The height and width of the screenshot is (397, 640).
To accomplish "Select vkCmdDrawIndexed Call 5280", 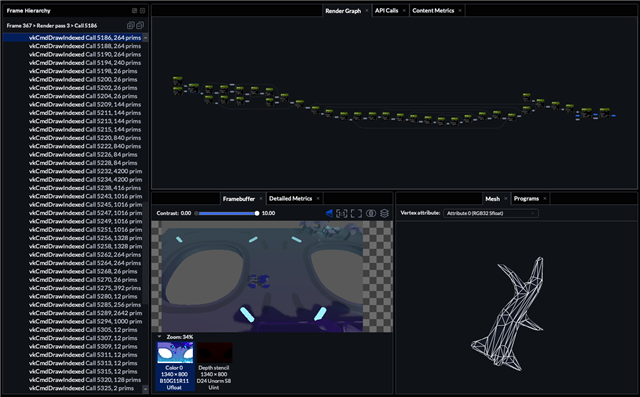I will click(x=73, y=297).
